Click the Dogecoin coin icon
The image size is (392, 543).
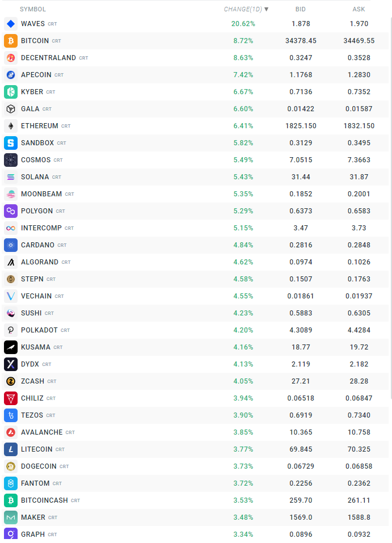(11, 466)
